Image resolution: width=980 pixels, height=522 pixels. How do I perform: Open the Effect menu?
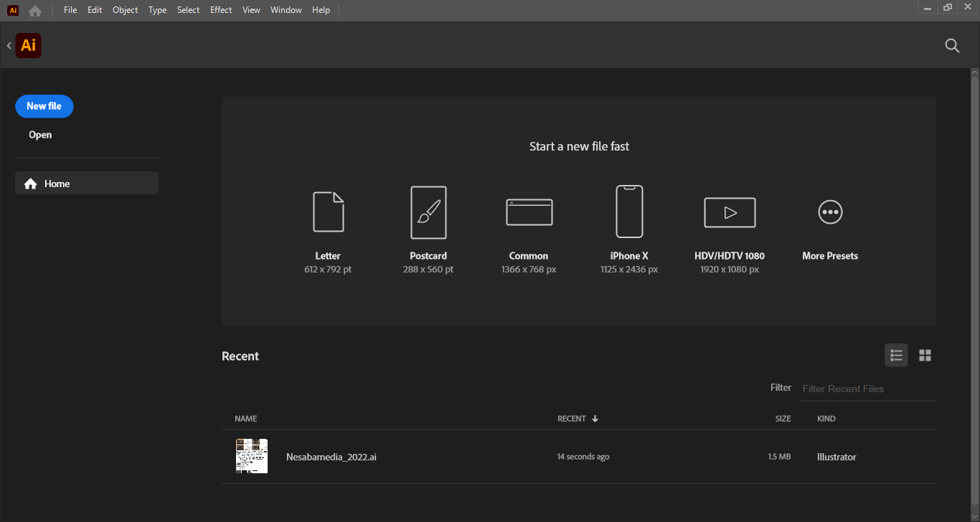click(x=221, y=10)
